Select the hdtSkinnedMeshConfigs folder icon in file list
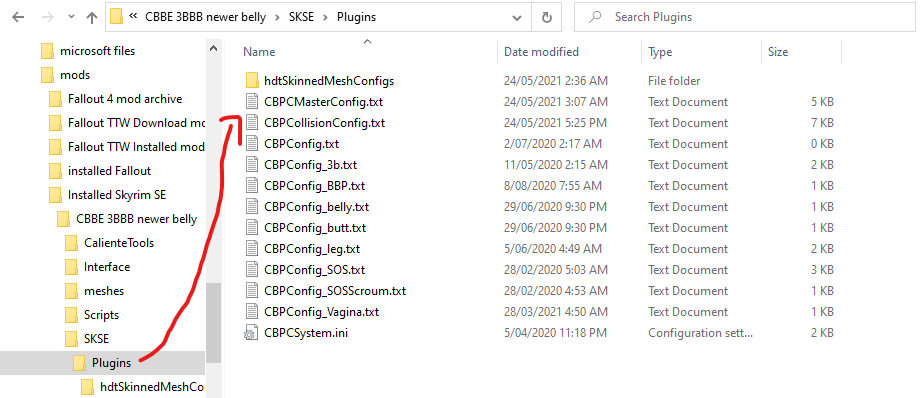 (251, 80)
